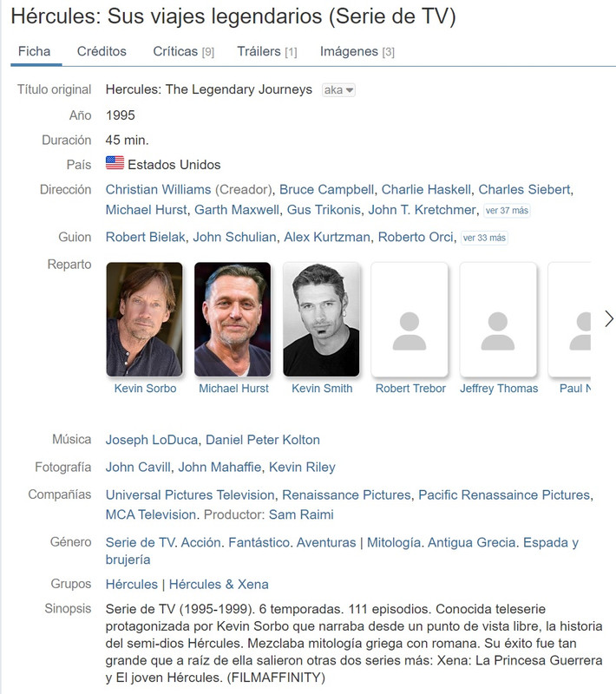Screen dimensions: 616x694
Task: Open the Antigua Grecia topic link
Action: point(471,543)
